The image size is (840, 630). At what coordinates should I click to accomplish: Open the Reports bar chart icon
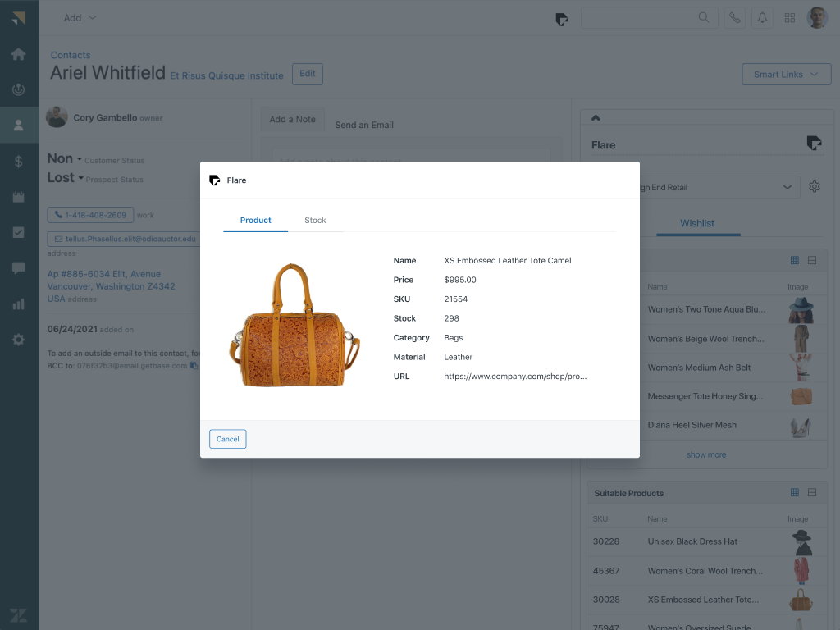point(18,304)
